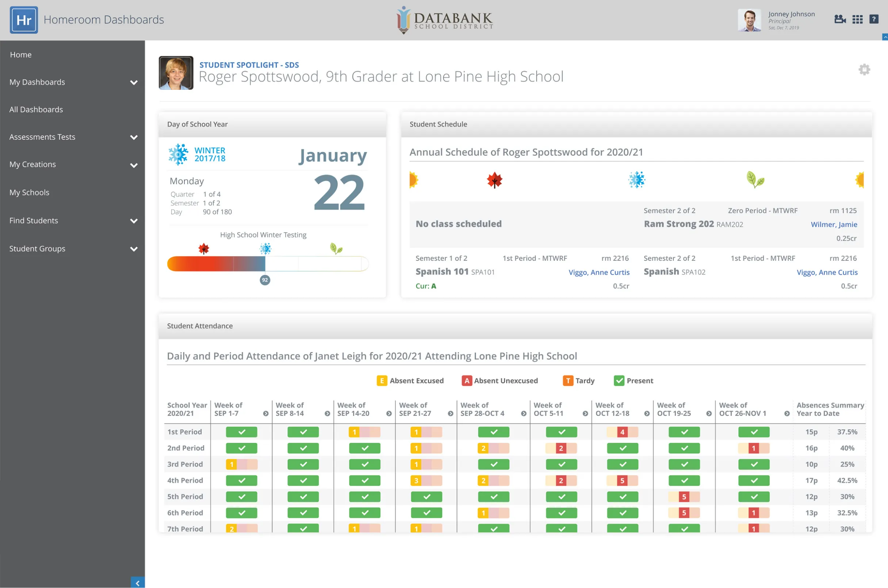Click the snowflake winter icon in annual schedule
The image size is (888, 588).
[x=636, y=180]
